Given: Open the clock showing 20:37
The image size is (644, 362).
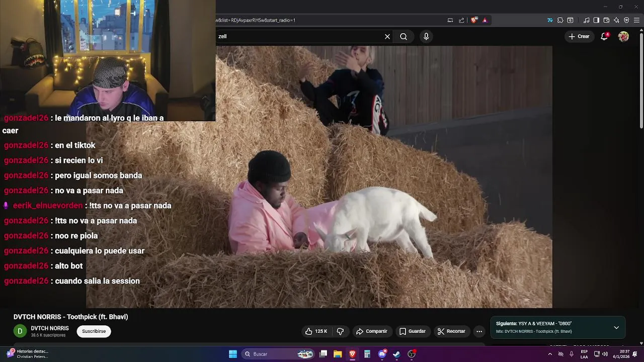Looking at the screenshot, I should (x=622, y=354).
